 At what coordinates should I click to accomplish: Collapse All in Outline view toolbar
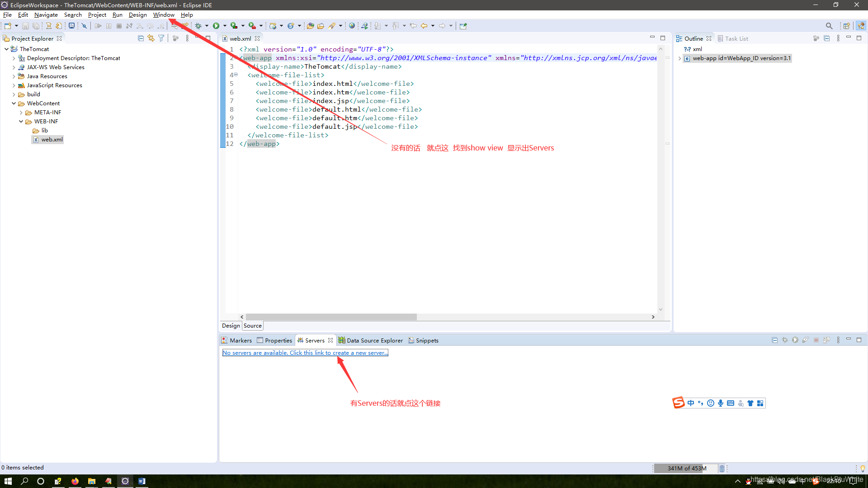coord(827,38)
